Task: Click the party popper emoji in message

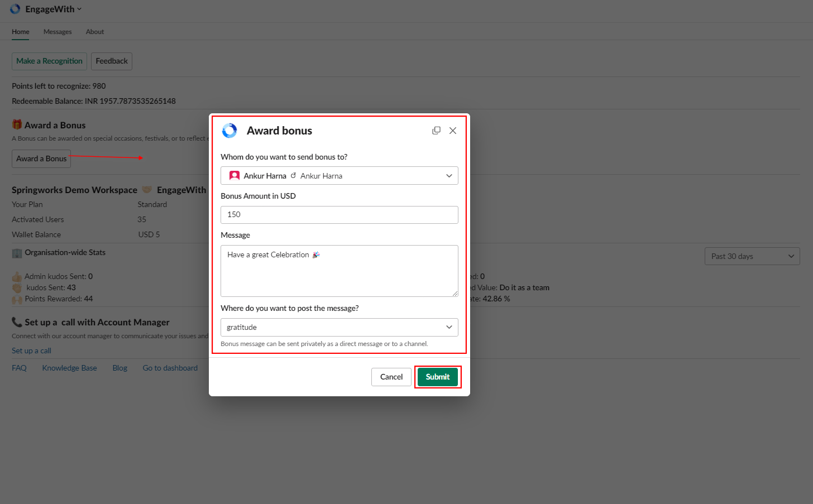Action: [316, 255]
